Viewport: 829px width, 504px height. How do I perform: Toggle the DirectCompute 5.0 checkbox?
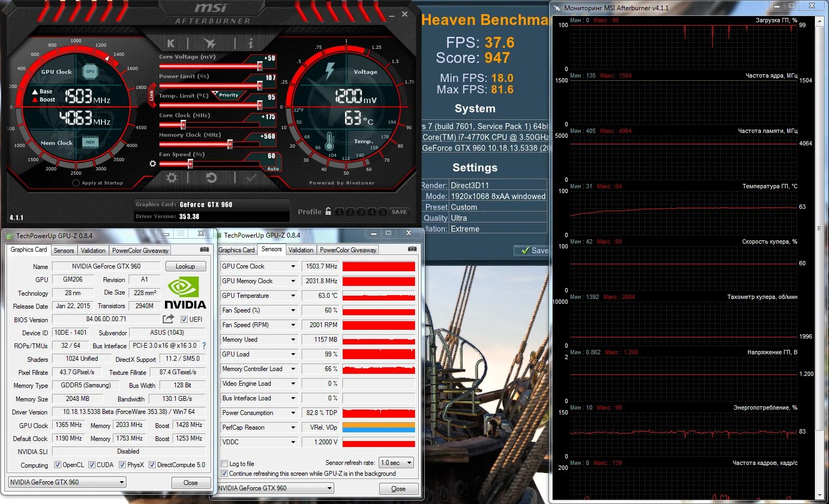pos(152,465)
